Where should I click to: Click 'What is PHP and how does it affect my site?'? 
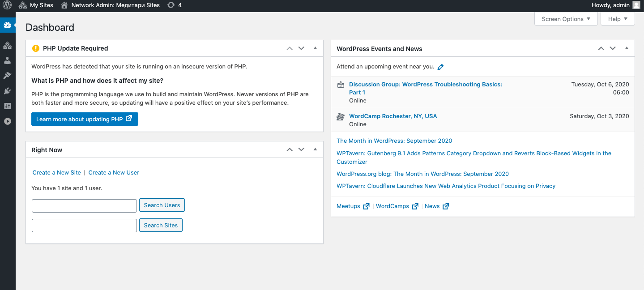(97, 81)
